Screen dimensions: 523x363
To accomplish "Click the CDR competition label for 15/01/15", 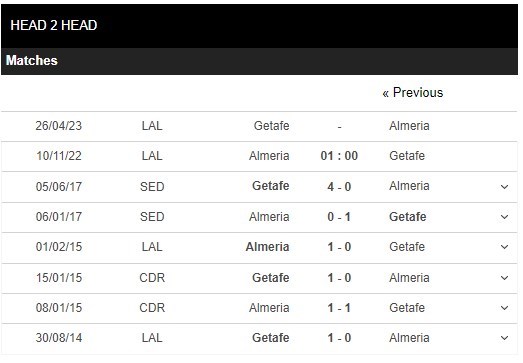I will [152, 278].
